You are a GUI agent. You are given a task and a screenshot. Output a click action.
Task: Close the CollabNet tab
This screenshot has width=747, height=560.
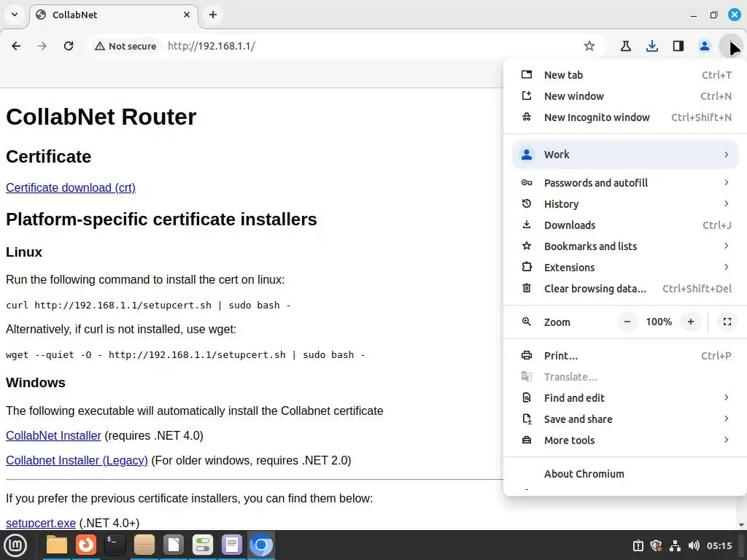[x=187, y=15]
